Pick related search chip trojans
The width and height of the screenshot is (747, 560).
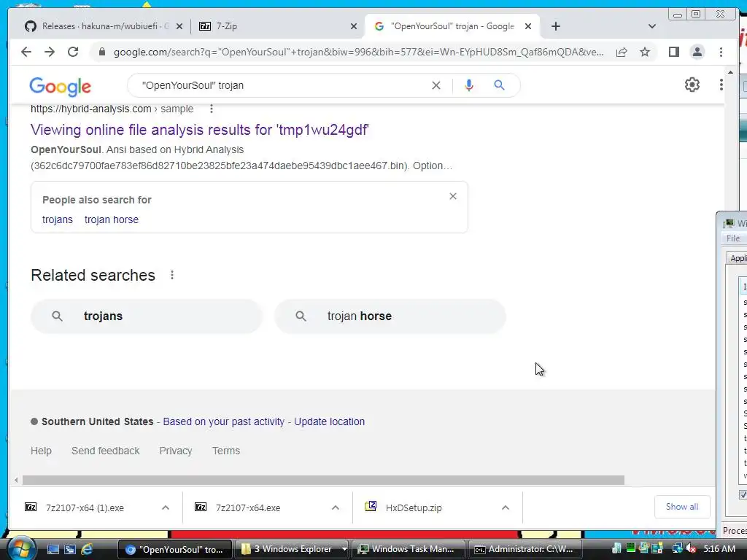[x=146, y=316]
